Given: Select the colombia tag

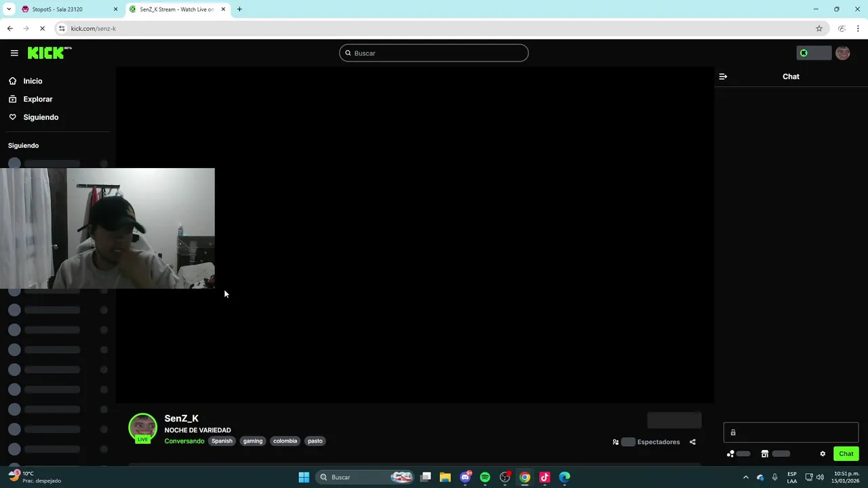Looking at the screenshot, I should 285,441.
